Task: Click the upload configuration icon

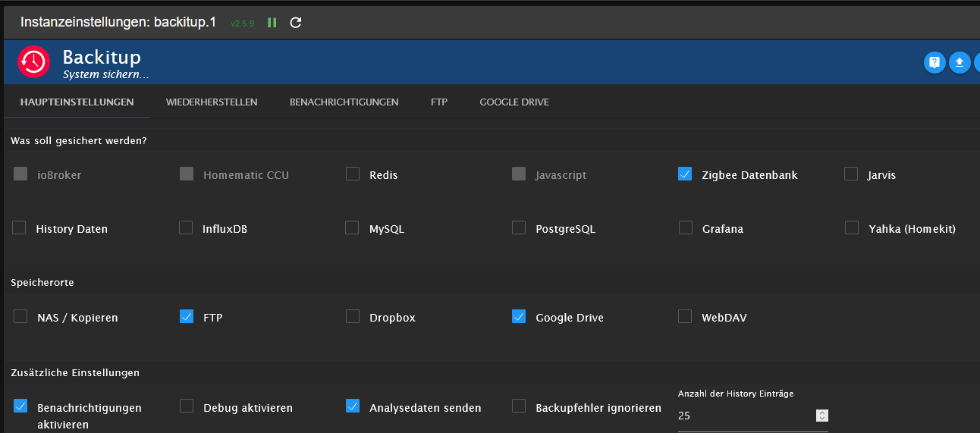Action: [x=960, y=62]
